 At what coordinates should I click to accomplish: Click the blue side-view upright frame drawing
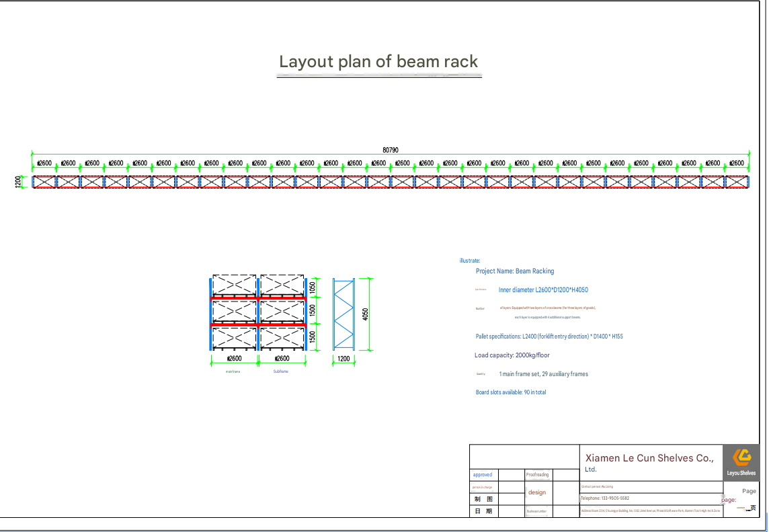coord(343,314)
